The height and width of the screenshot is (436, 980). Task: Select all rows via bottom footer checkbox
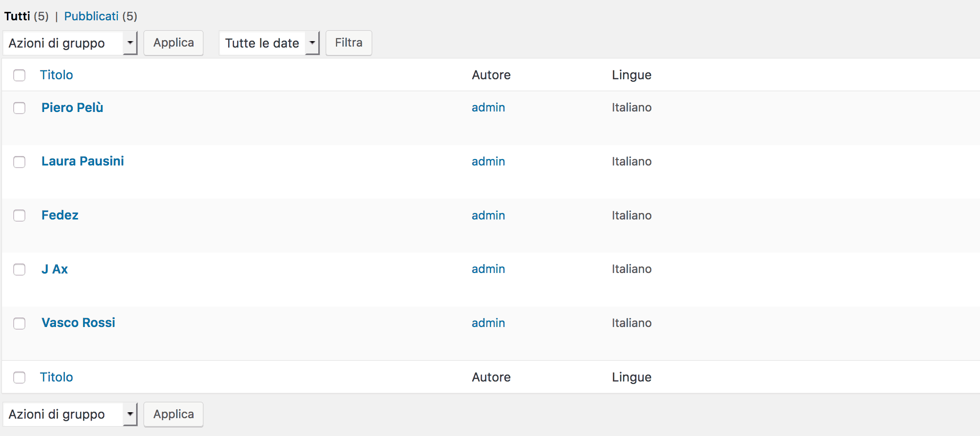[19, 378]
